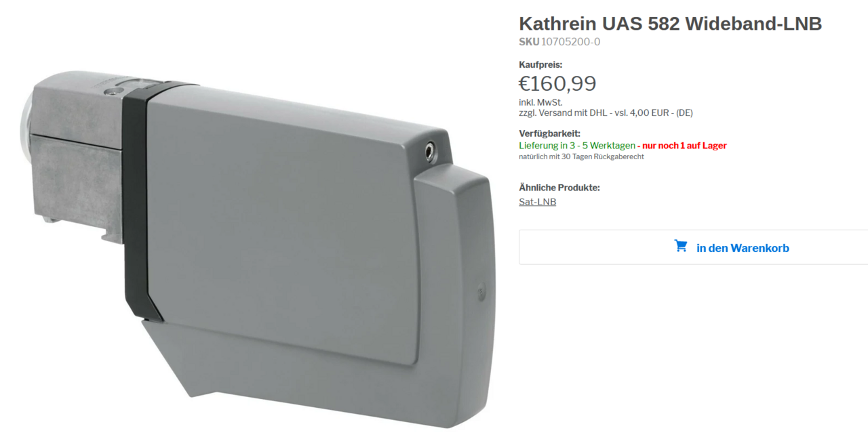This screenshot has height=439, width=868.
Task: Click the €160,99 price
Action: [x=557, y=83]
